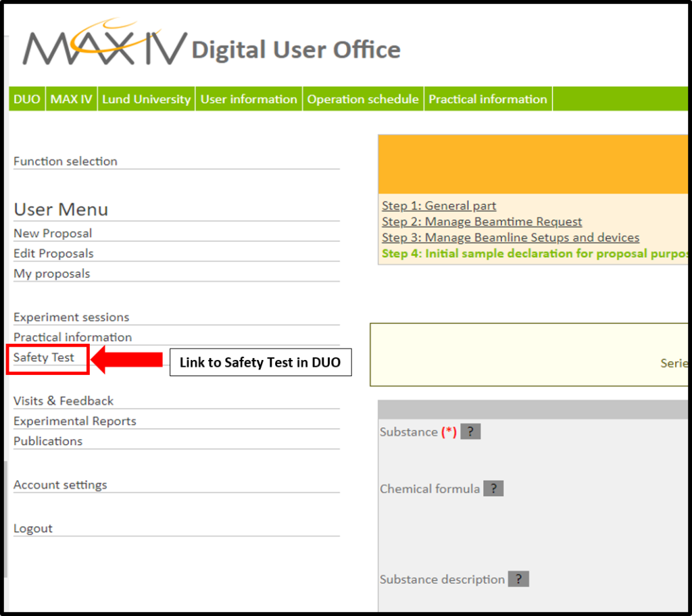Open Step 2: Manage Beamtime Request
Screen dimensions: 692x616
pos(481,222)
